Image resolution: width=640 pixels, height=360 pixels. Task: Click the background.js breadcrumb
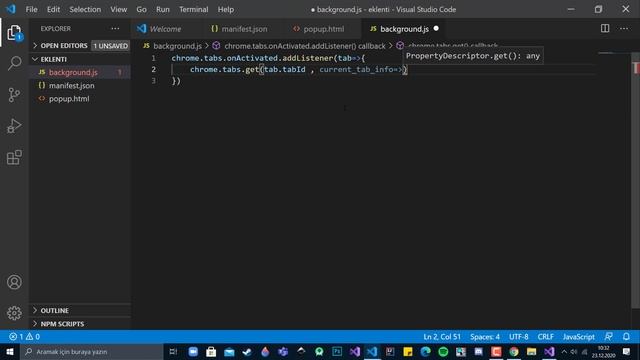[177, 46]
